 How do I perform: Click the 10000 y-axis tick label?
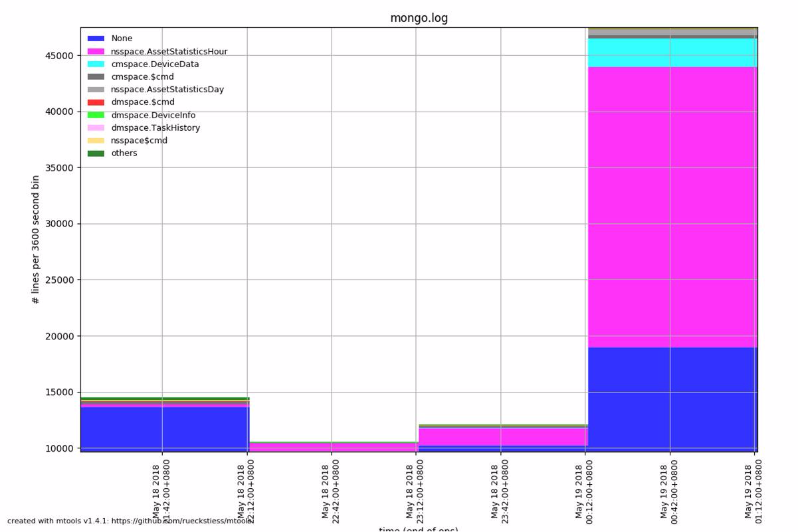tap(59, 448)
